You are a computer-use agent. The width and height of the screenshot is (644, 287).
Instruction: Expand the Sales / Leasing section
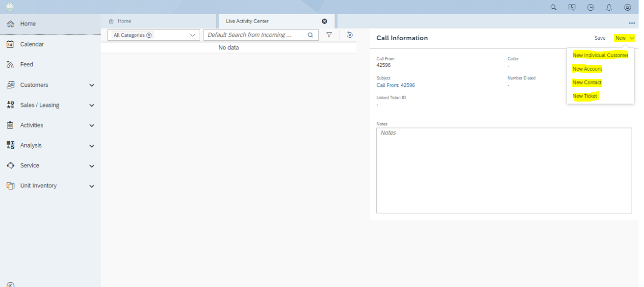pos(91,105)
